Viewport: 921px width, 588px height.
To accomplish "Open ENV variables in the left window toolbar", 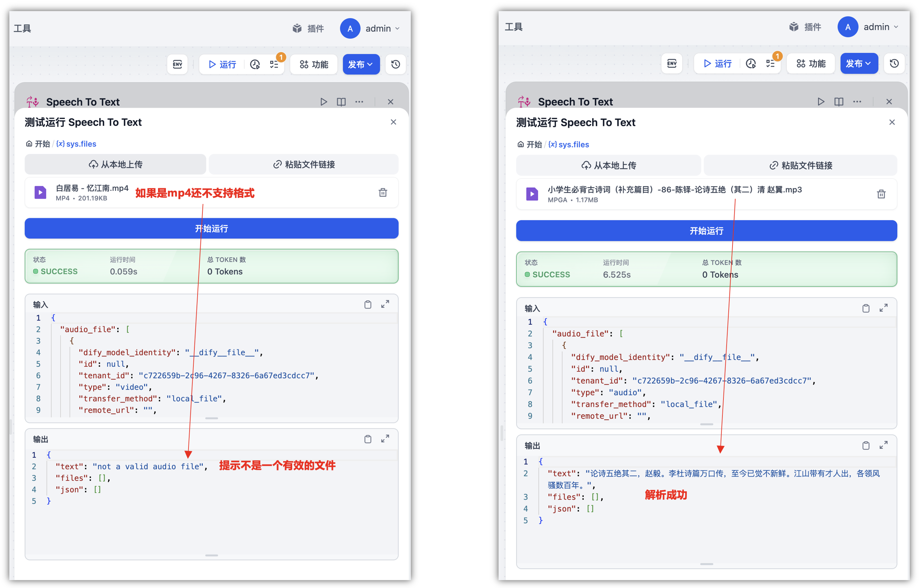I will pos(177,64).
